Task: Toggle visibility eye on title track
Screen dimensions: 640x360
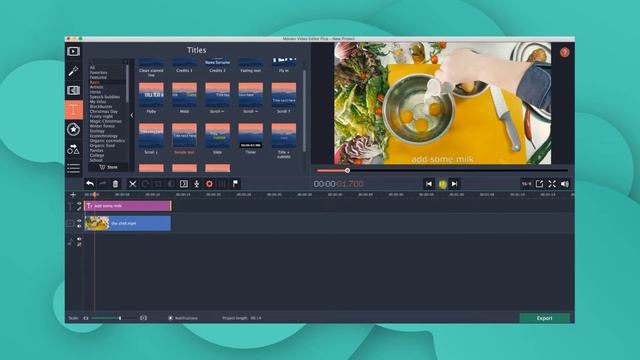Action: [x=79, y=203]
